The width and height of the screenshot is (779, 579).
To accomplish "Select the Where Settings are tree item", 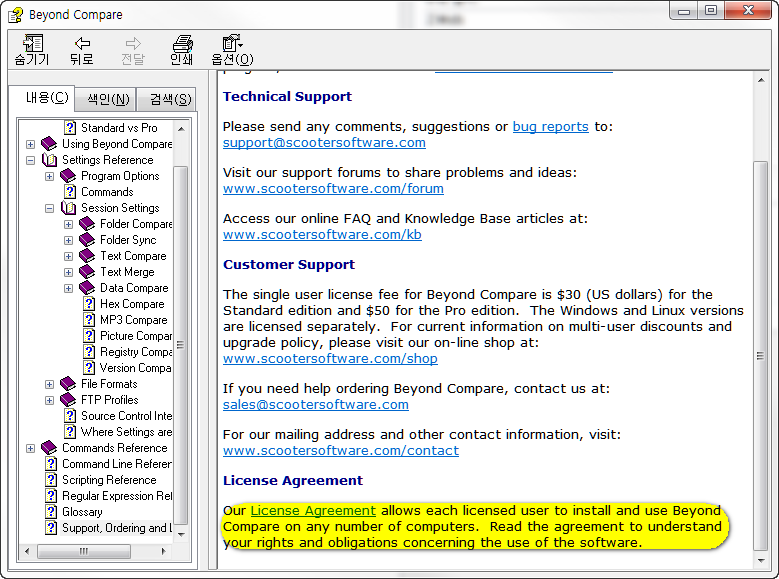I will click(126, 432).
